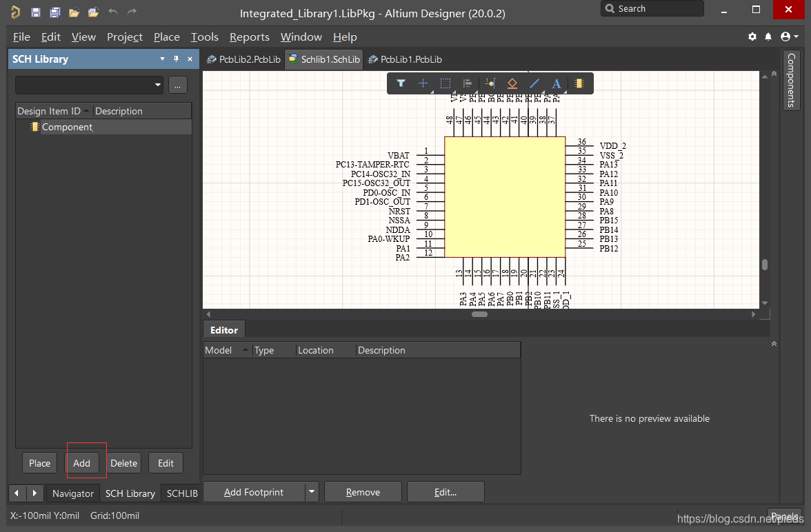Click the Remove button
Viewport: 811px width, 532px height.
[363, 492]
